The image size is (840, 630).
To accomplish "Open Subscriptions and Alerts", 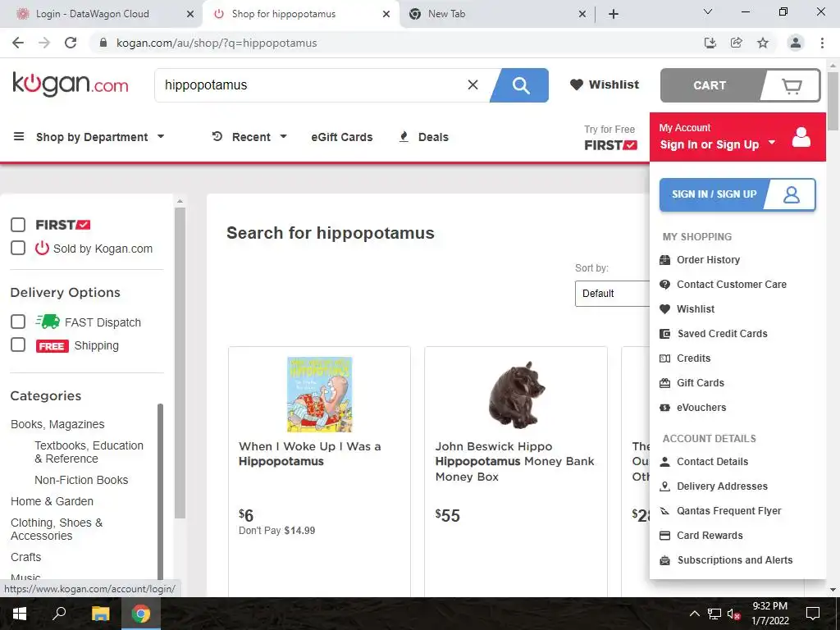I will pyautogui.click(x=726, y=560).
